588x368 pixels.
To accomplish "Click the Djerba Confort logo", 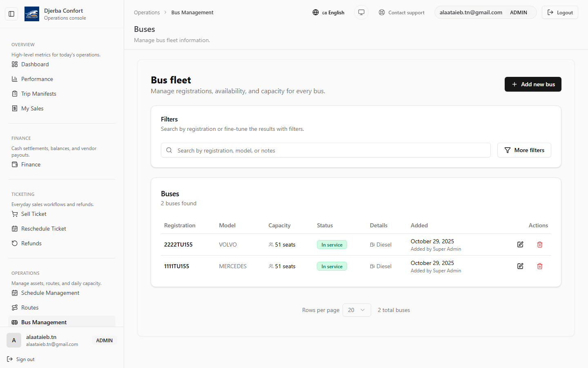I will click(x=32, y=14).
